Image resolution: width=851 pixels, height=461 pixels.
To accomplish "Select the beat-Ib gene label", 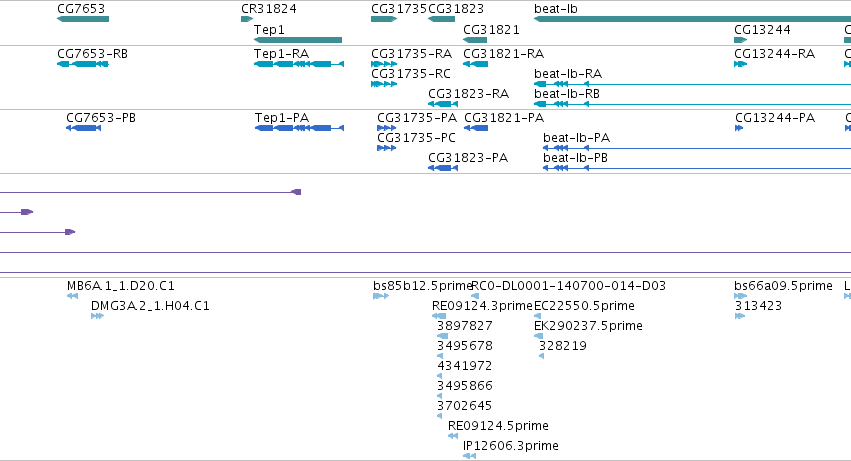I will click(x=556, y=9).
